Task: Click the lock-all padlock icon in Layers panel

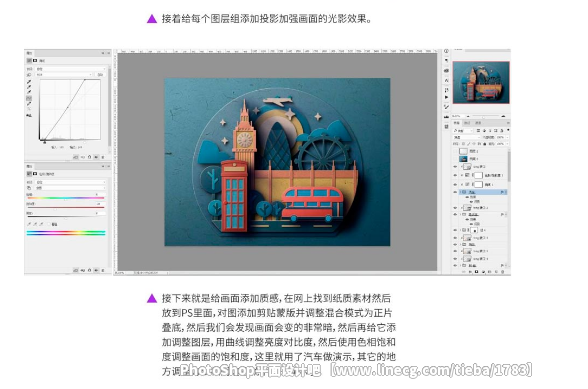Action: [484, 144]
